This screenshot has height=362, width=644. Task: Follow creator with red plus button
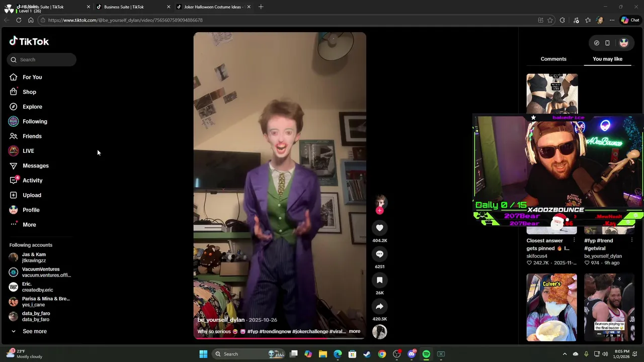click(x=379, y=211)
